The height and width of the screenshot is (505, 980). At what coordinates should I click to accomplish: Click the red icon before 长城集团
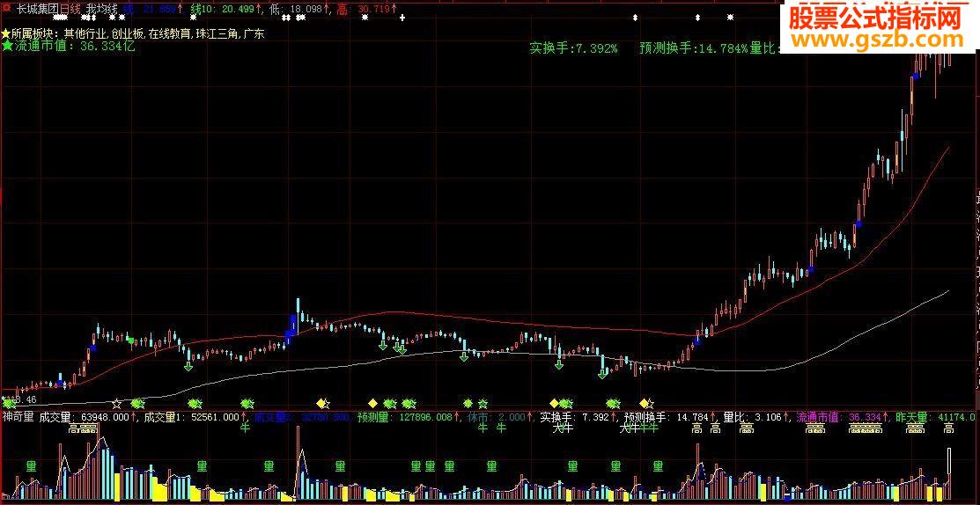(x=6, y=10)
